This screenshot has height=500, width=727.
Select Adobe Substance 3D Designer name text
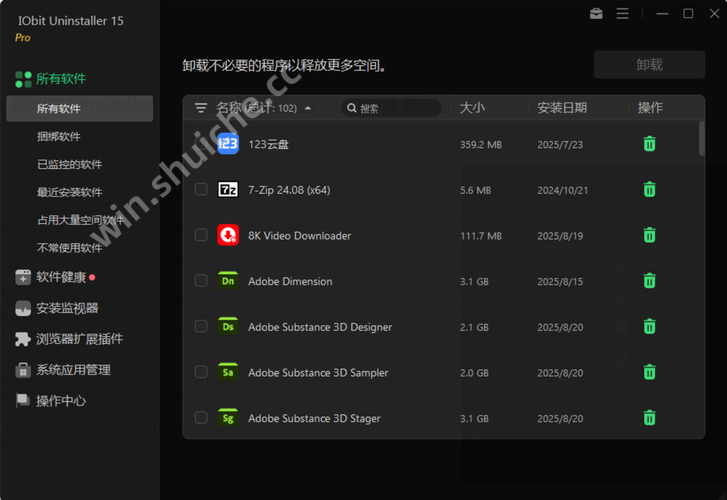[x=320, y=327]
